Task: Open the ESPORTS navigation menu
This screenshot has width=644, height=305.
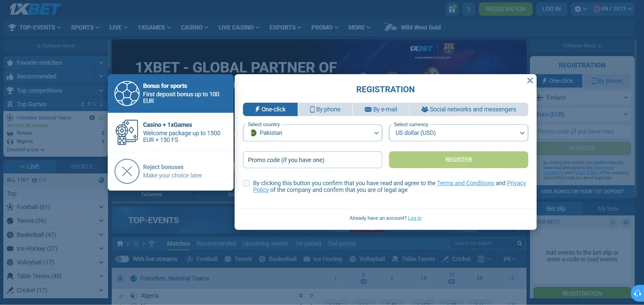Action: pyautogui.click(x=286, y=28)
